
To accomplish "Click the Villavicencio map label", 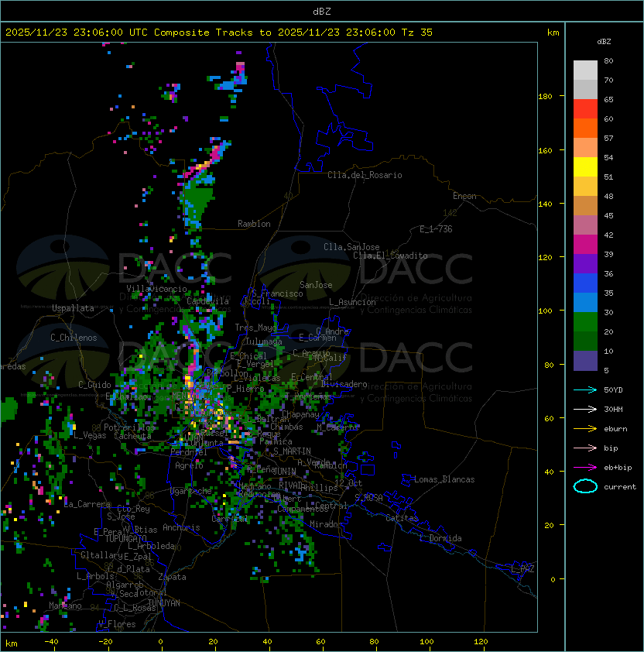I will tap(156, 289).
